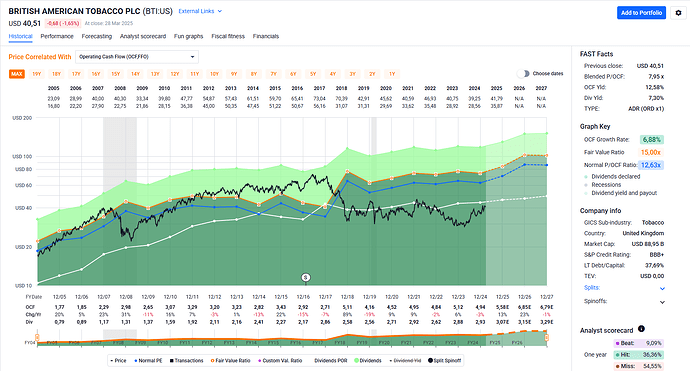Toggle Dividends legend item
690x371 pixels.
(x=368, y=360)
